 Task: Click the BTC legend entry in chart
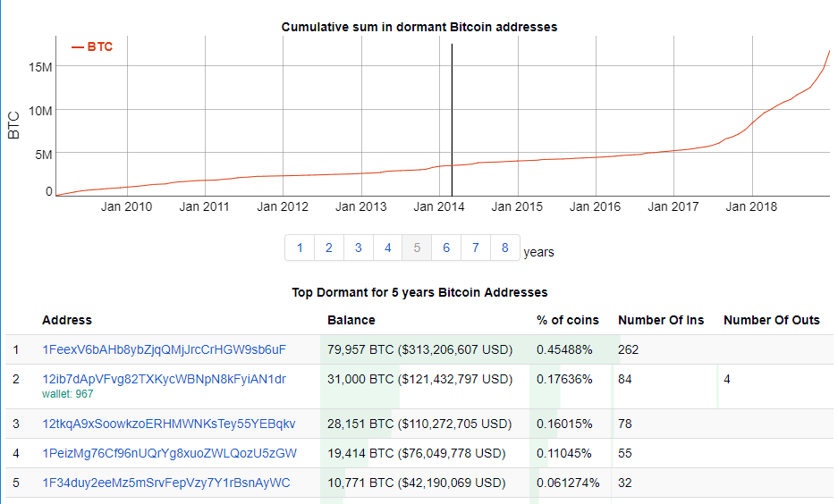click(x=92, y=47)
